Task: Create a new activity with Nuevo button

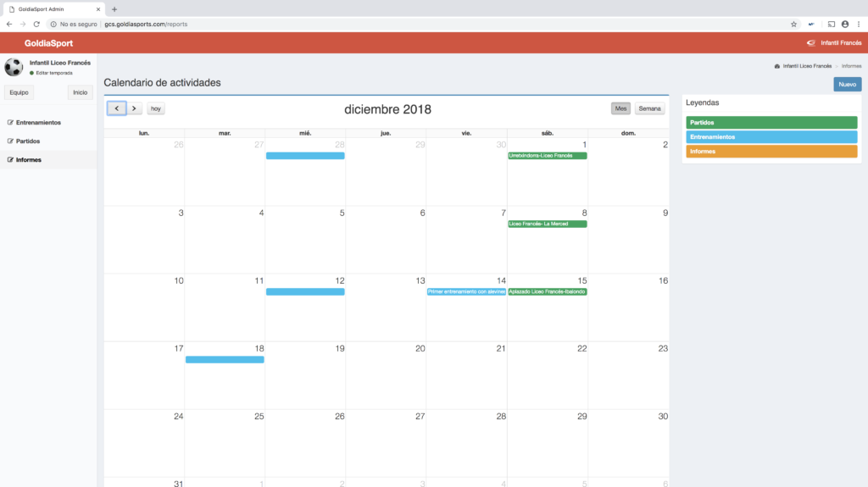Action: 847,84
